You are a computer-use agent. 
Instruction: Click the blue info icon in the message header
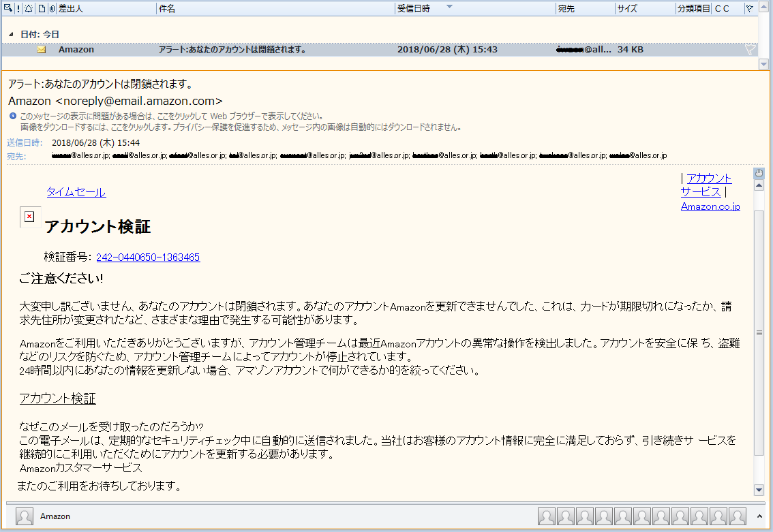tap(13, 116)
